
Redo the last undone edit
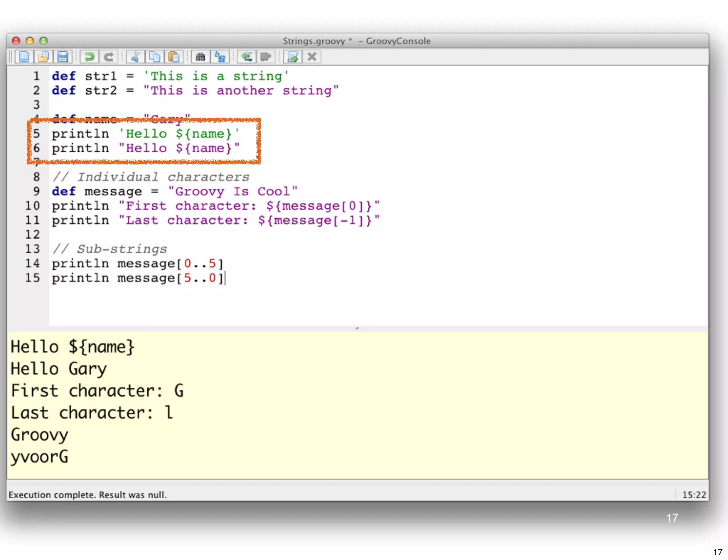(x=108, y=57)
